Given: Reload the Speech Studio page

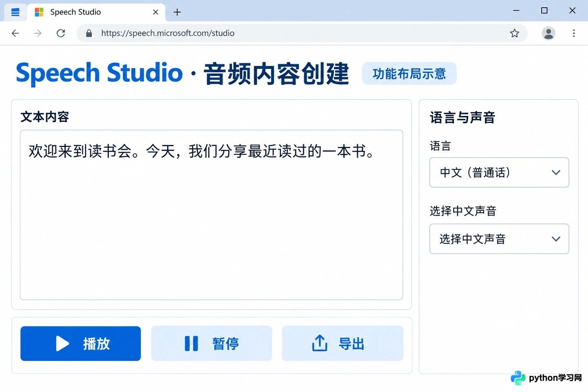Looking at the screenshot, I should tap(61, 33).
